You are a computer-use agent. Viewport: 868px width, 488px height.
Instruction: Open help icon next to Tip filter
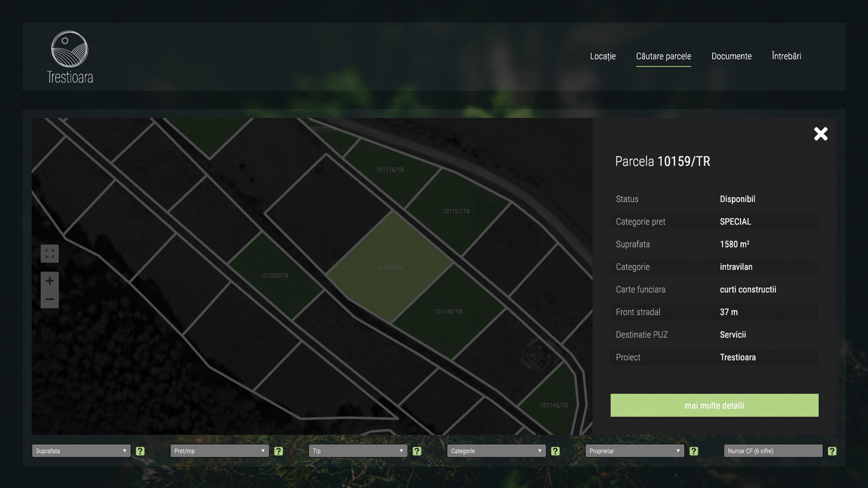(417, 451)
